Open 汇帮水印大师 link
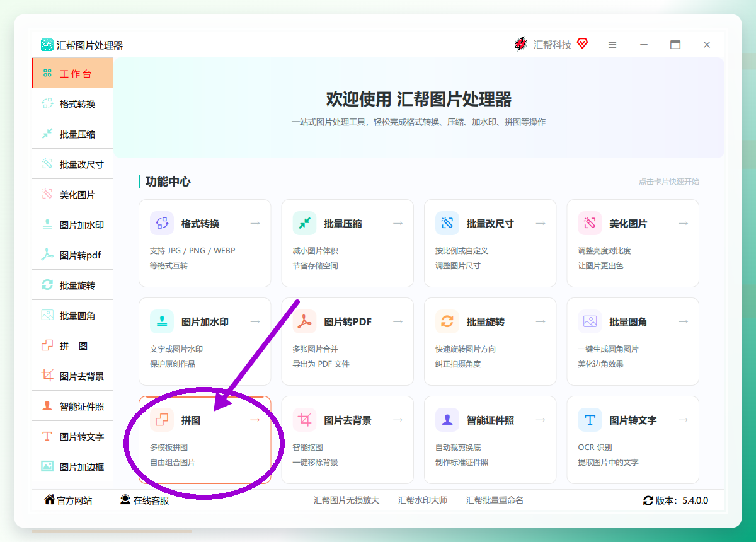The width and height of the screenshot is (756, 542). point(423,500)
